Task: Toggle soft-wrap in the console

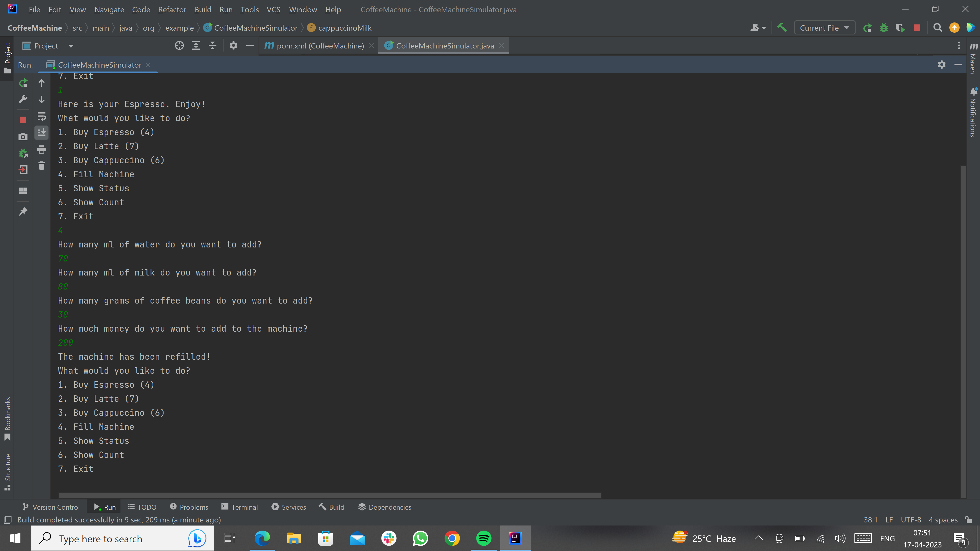Action: pyautogui.click(x=41, y=116)
